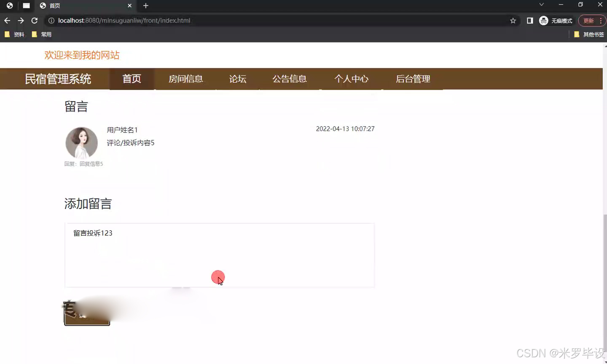
Task: Click the forward navigation arrow
Action: click(x=20, y=20)
